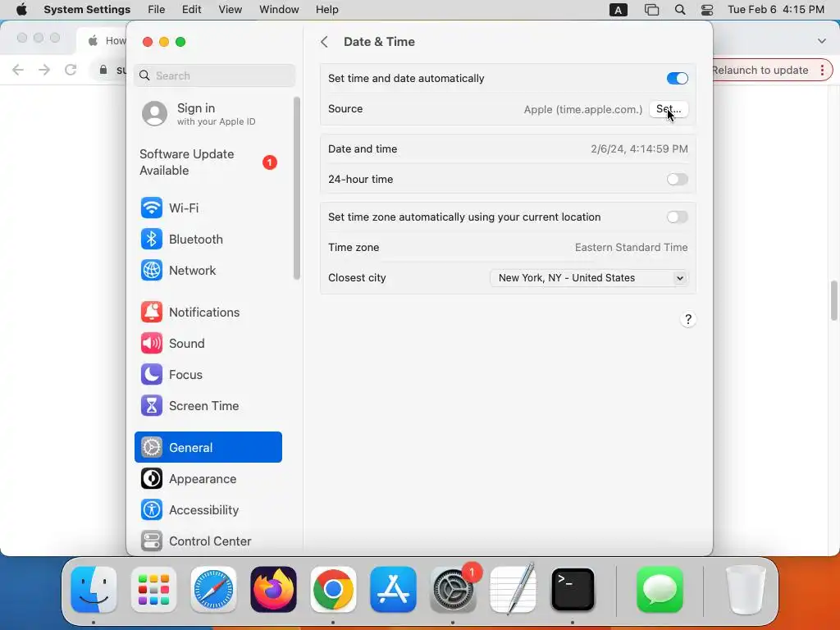The image size is (840, 630).
Task: Open Google Chrome from the Dock
Action: (x=333, y=589)
